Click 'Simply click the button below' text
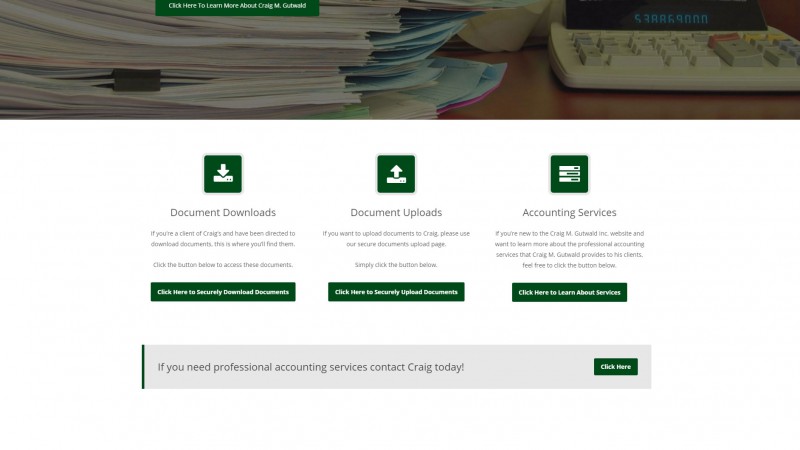800x450 pixels. 396,265
